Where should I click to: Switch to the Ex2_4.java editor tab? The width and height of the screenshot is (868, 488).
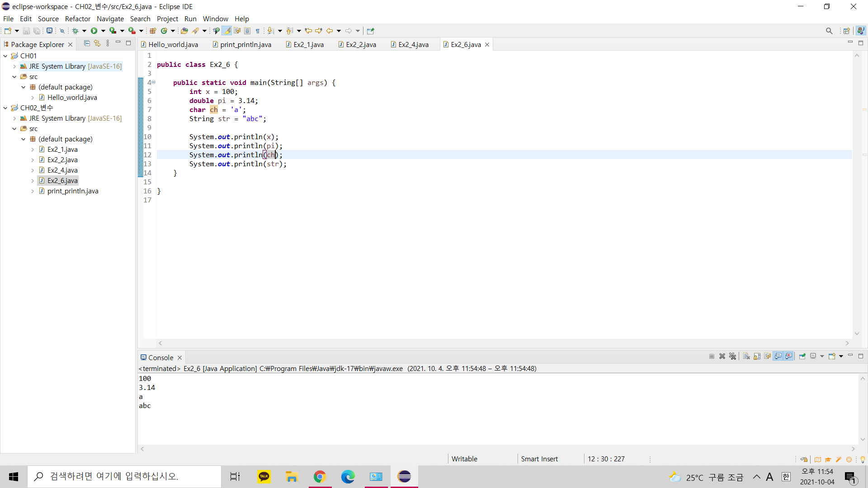413,44
